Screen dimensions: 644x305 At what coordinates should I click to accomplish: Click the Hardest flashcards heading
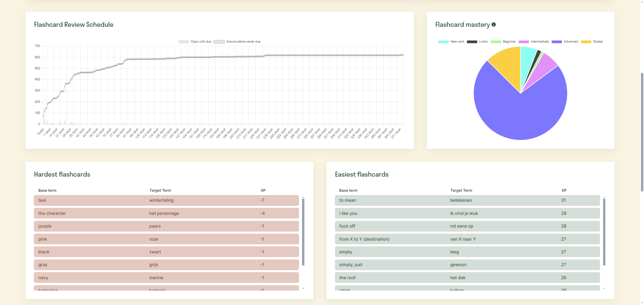point(62,174)
